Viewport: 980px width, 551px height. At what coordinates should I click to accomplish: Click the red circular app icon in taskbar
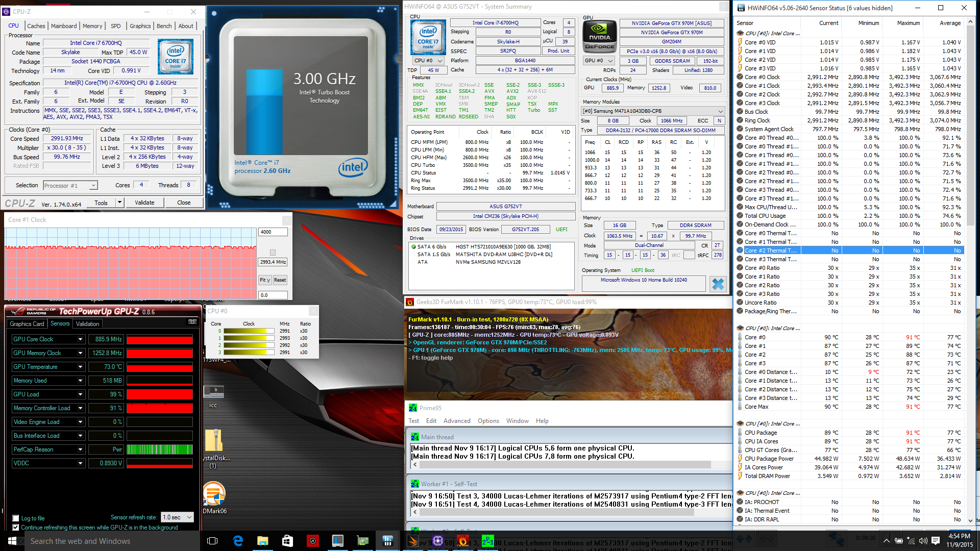[312, 541]
